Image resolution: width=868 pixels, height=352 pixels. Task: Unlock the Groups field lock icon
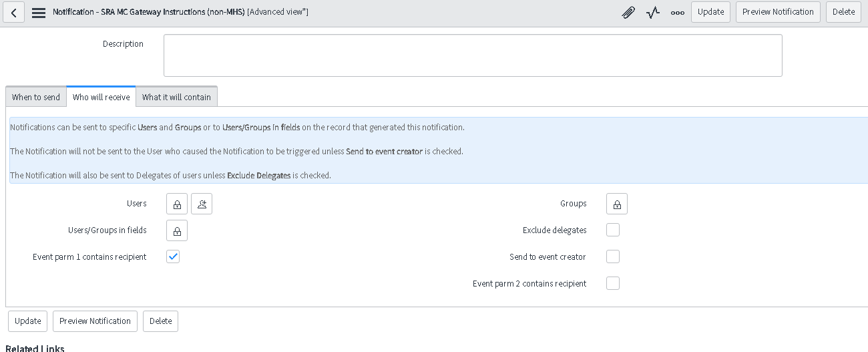pyautogui.click(x=617, y=204)
